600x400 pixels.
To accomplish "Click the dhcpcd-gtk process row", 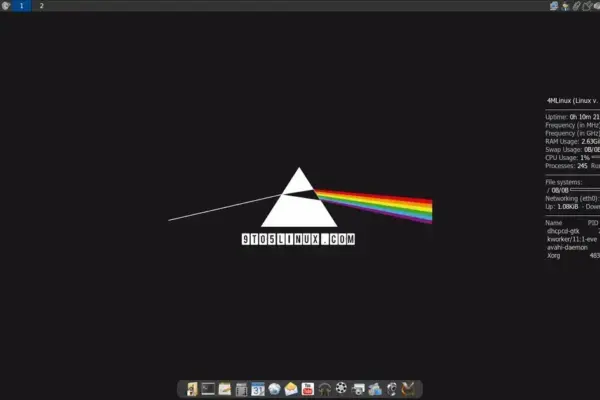I will [x=573, y=231].
